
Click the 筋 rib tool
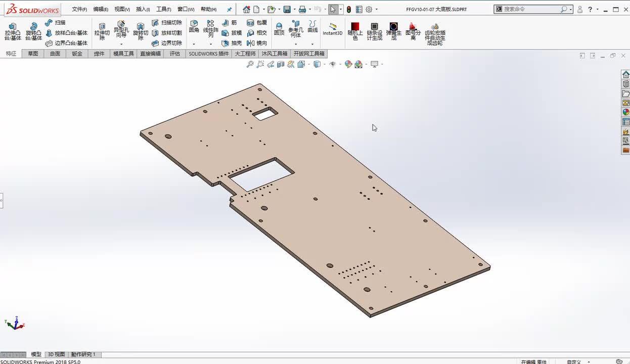click(230, 23)
